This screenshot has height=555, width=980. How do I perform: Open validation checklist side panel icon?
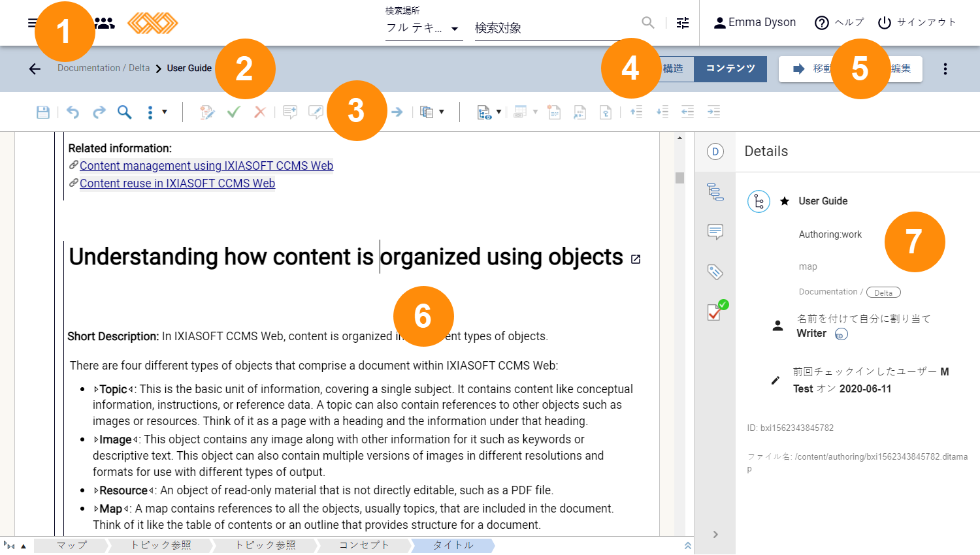[x=717, y=311]
